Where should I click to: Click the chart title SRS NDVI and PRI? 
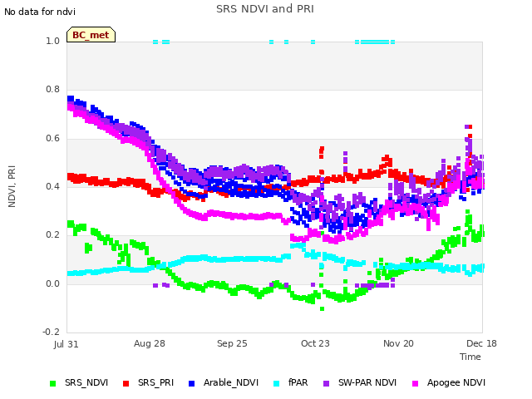point(265,8)
